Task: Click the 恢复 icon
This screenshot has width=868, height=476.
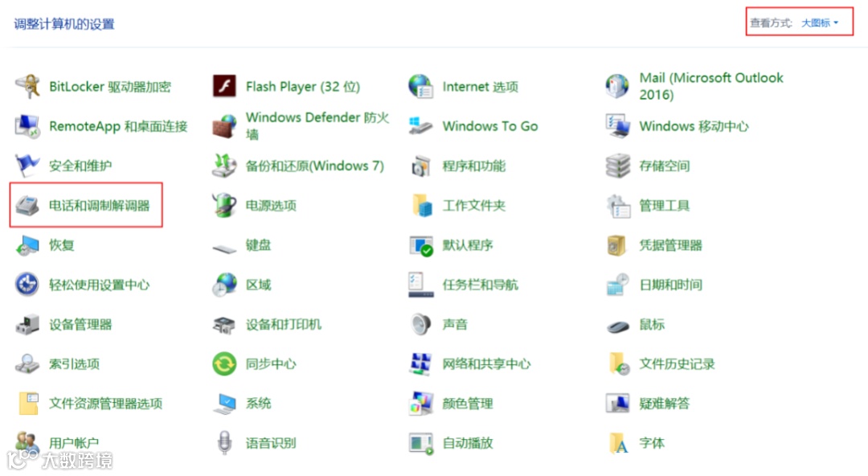Action: pos(27,245)
